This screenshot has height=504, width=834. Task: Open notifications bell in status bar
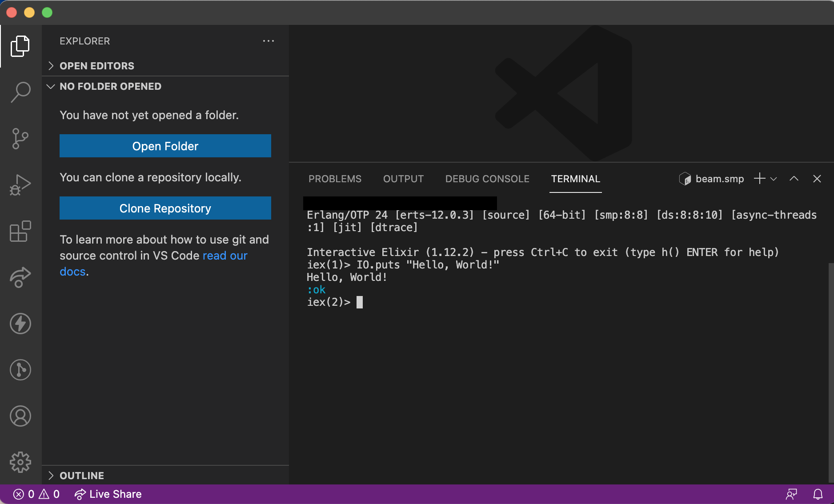point(818,494)
